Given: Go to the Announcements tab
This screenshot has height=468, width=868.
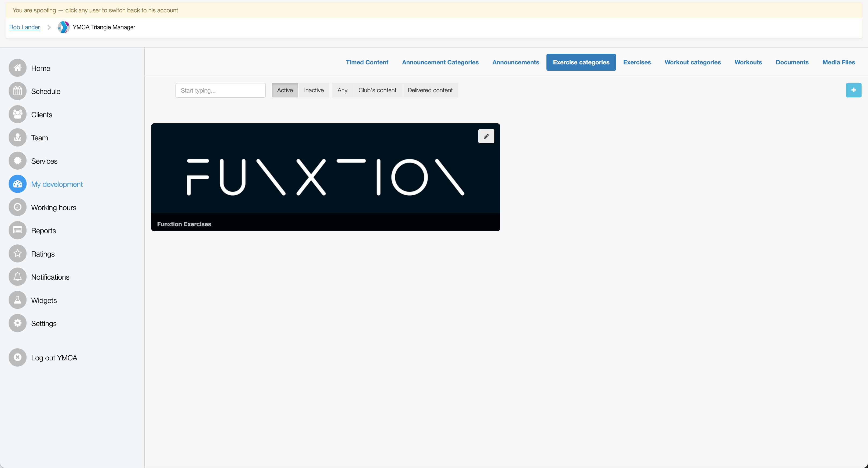Looking at the screenshot, I should [x=516, y=62].
